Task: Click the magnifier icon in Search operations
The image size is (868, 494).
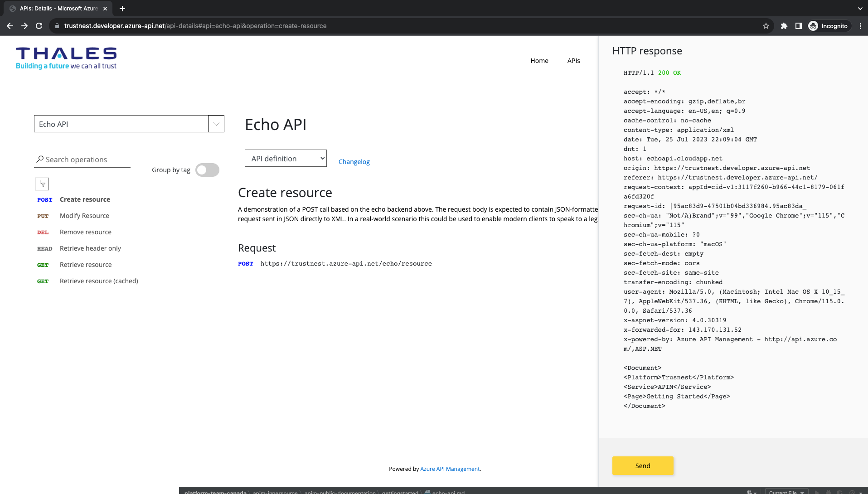Action: click(40, 159)
